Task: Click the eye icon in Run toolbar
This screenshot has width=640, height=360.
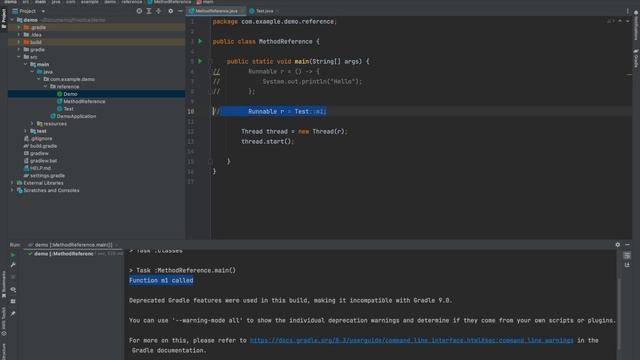Action: [13, 289]
